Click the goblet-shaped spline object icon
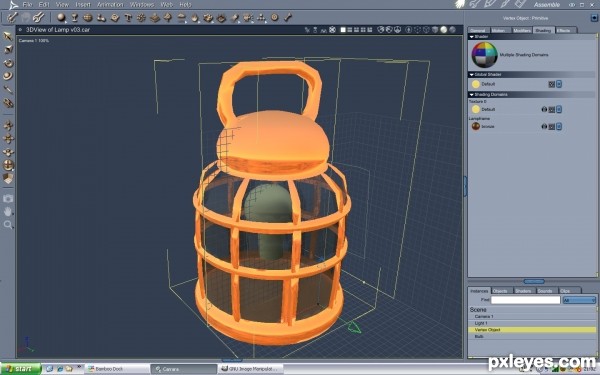The image size is (600, 375). (75, 17)
